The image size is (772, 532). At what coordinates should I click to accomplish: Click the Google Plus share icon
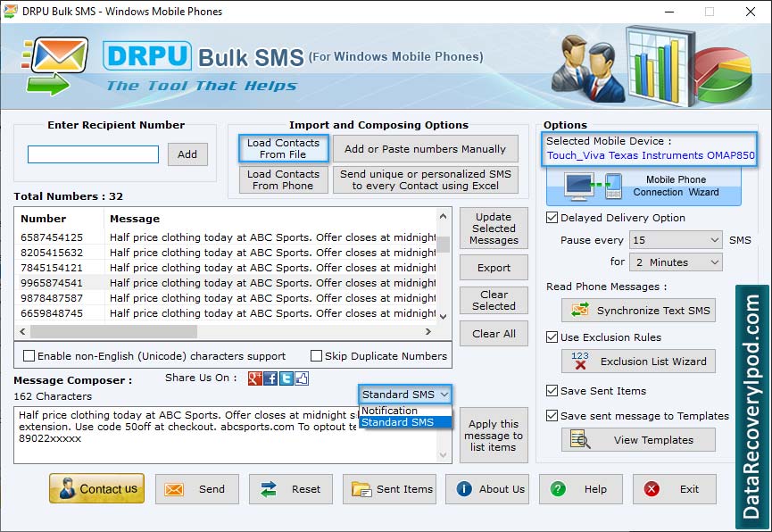tap(255, 378)
